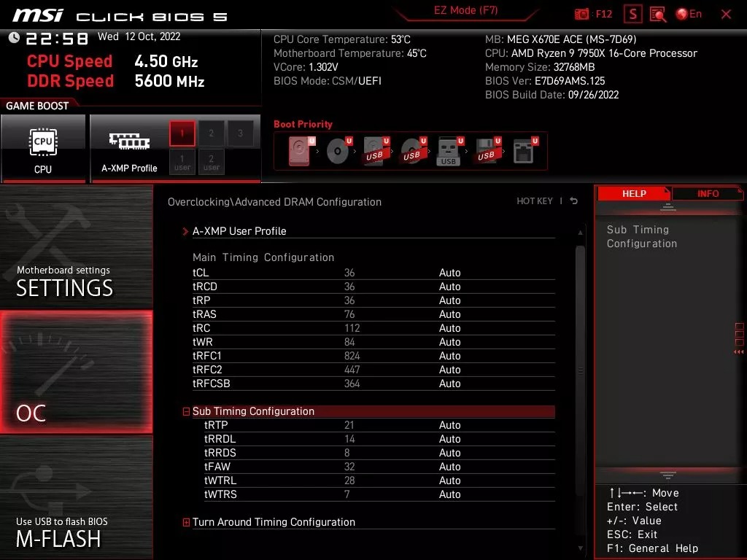Open the A-XMP User Profile submenu
Viewport: 747px width, 560px height.
[x=368, y=231]
